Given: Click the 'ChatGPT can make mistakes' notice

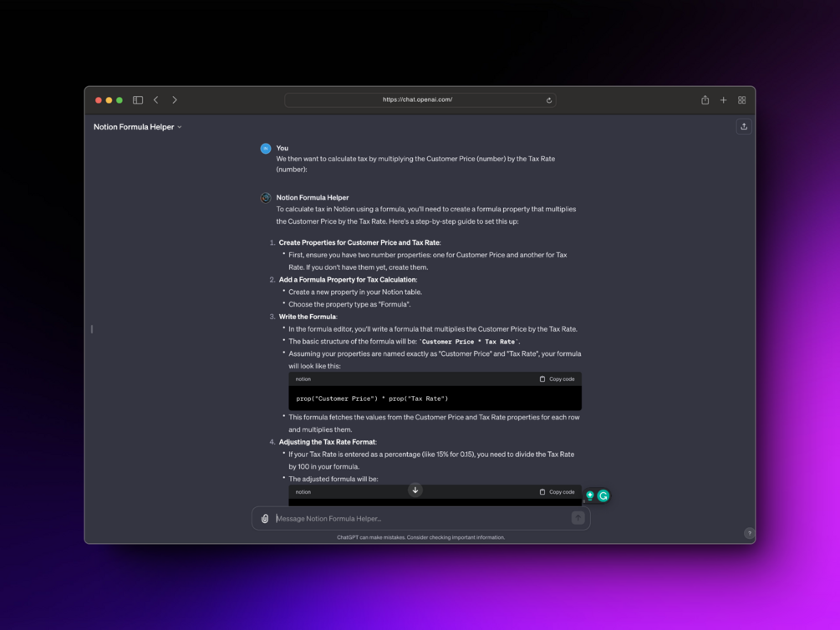Looking at the screenshot, I should click(421, 537).
